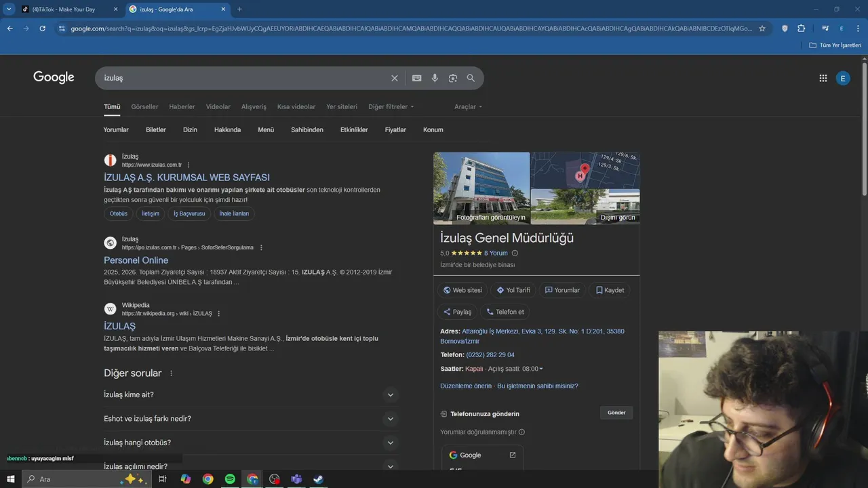Open Steam from the taskbar
The width and height of the screenshot is (868, 488).
point(318,479)
